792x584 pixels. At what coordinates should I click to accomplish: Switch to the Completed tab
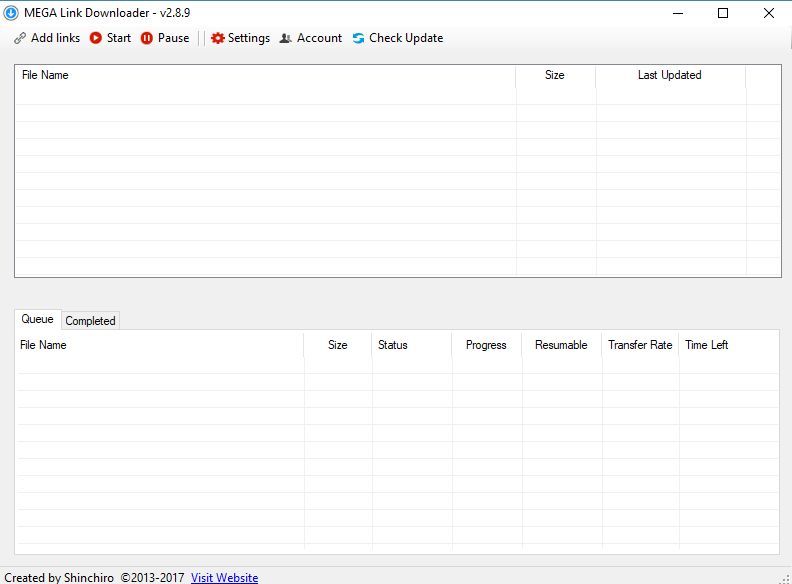click(x=90, y=321)
